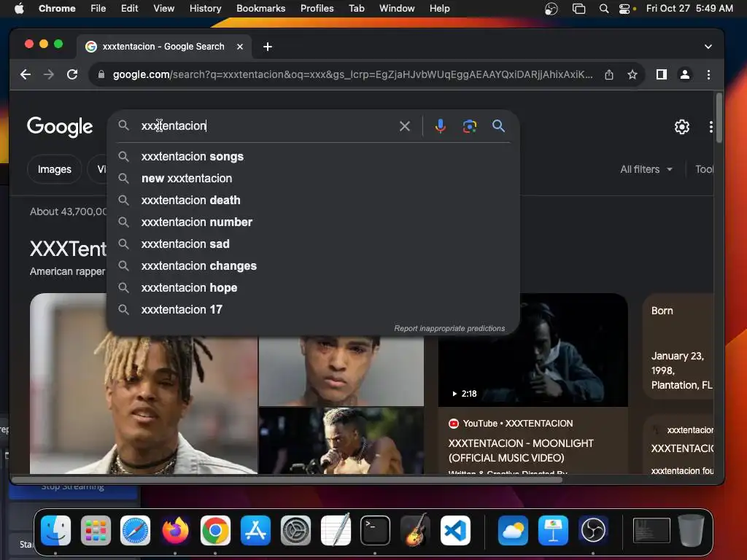Select the Images filter chip

[54, 169]
